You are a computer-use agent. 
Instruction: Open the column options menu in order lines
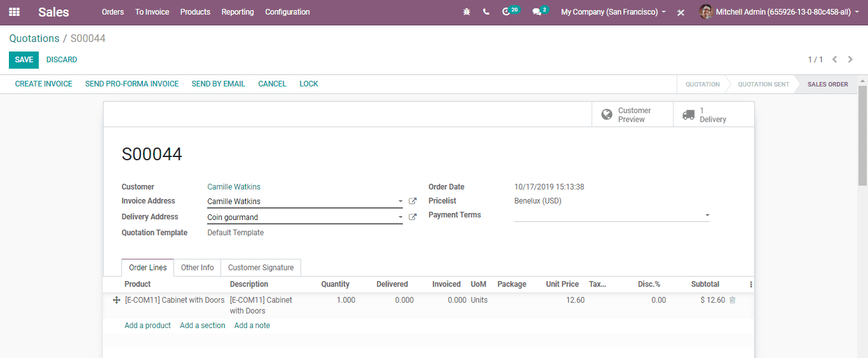coord(750,284)
